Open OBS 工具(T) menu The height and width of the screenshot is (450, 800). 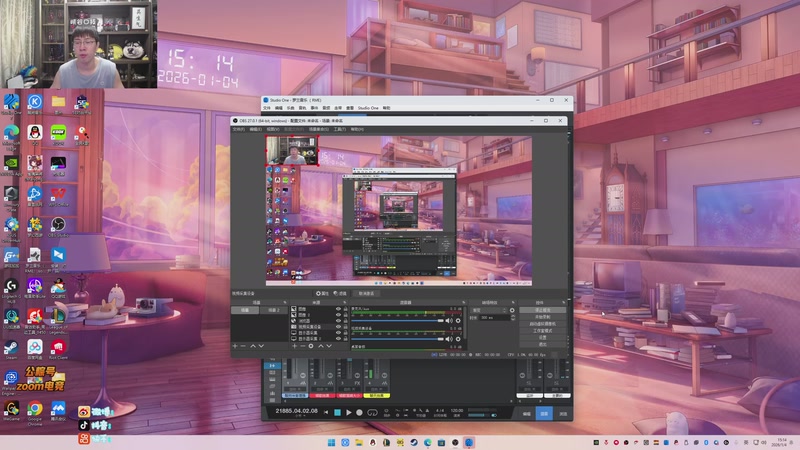pos(340,129)
